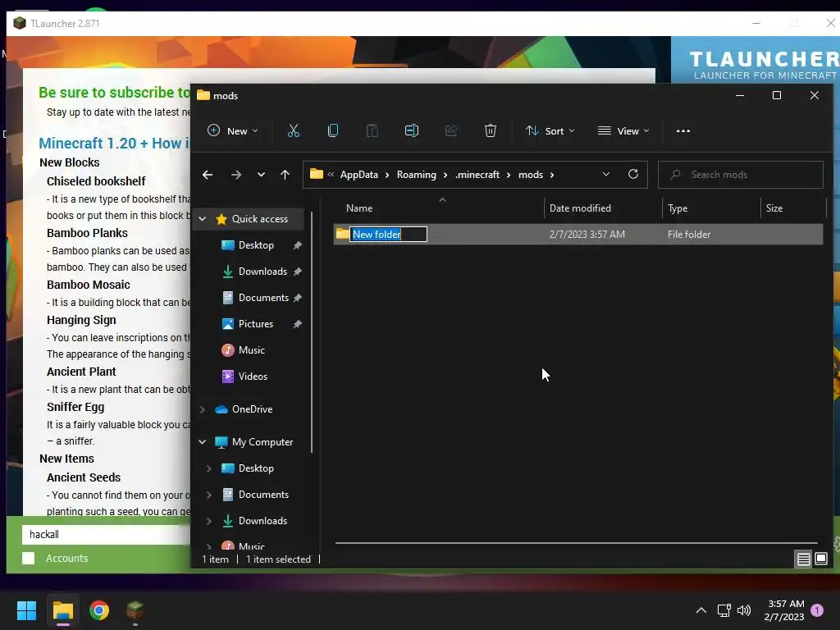Toggle the Accounts checkbox in TLauncher
The width and height of the screenshot is (840, 630).
pos(29,558)
